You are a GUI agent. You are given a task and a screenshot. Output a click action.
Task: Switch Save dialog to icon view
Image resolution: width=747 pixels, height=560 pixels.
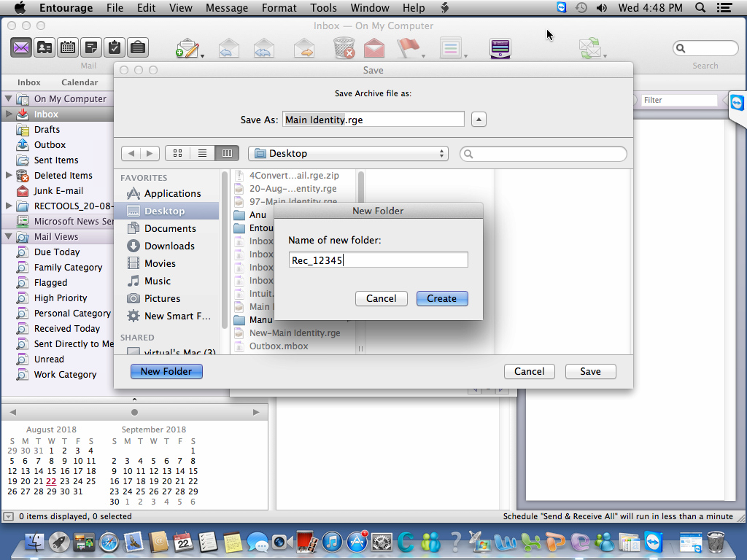[178, 153]
